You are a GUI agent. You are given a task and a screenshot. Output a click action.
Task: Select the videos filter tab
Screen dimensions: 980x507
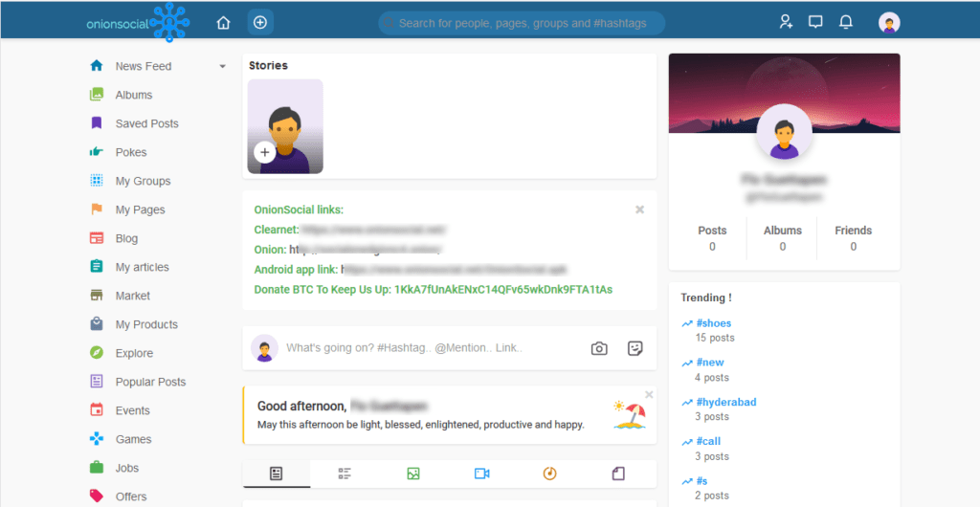pos(481,474)
